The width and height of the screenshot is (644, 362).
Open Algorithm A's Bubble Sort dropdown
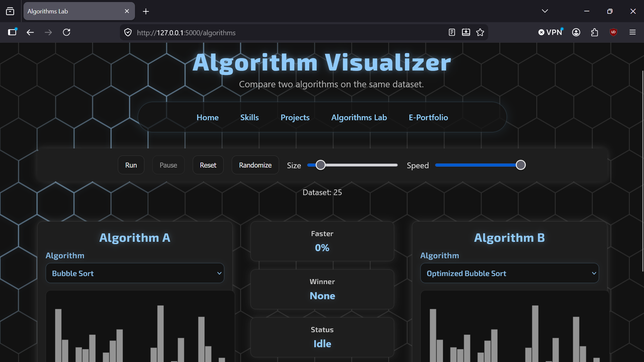[135, 273]
